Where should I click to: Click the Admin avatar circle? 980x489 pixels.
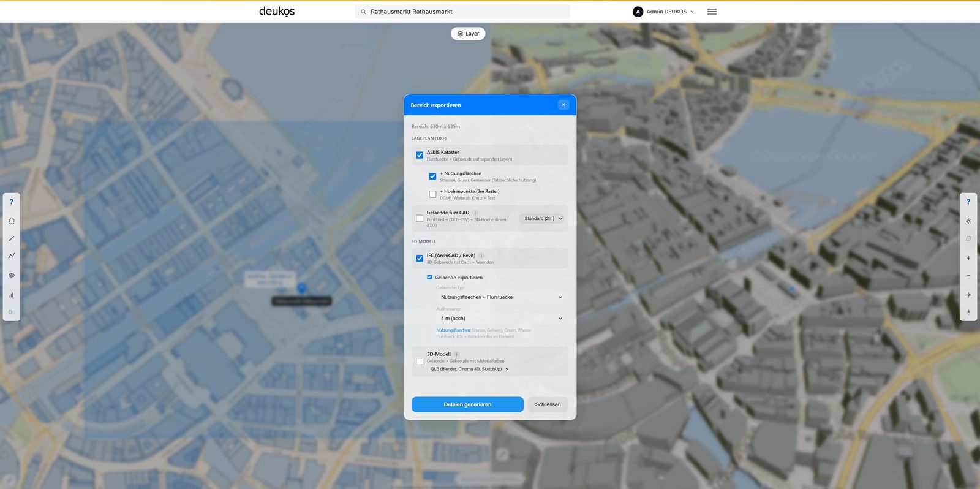point(638,12)
